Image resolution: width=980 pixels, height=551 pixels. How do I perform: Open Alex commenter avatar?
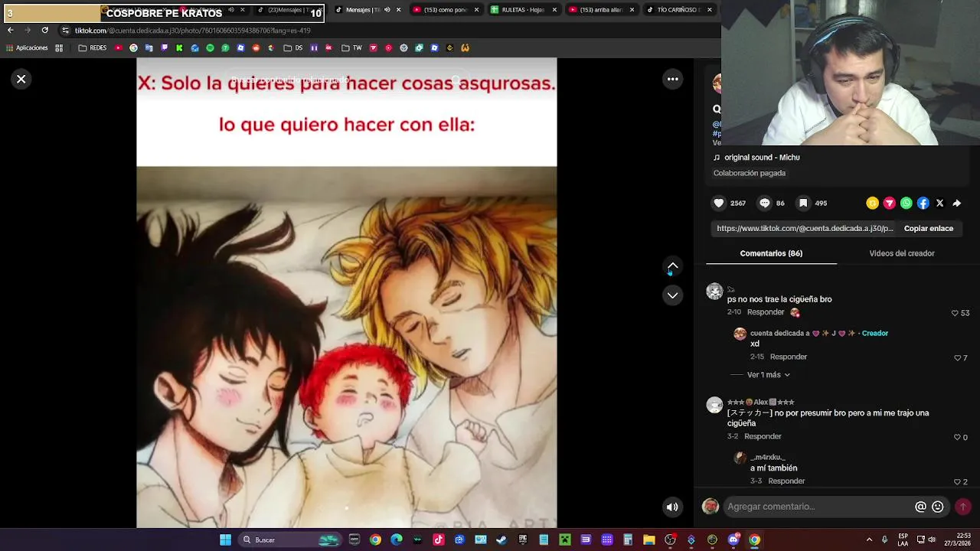tap(714, 405)
